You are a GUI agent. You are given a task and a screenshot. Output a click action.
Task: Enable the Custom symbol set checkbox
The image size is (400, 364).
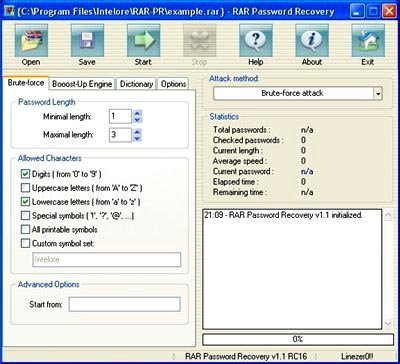click(25, 244)
